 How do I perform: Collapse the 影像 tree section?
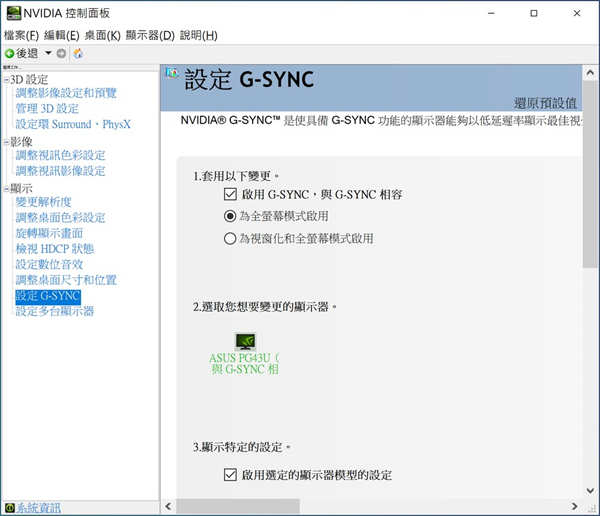coord(7,142)
